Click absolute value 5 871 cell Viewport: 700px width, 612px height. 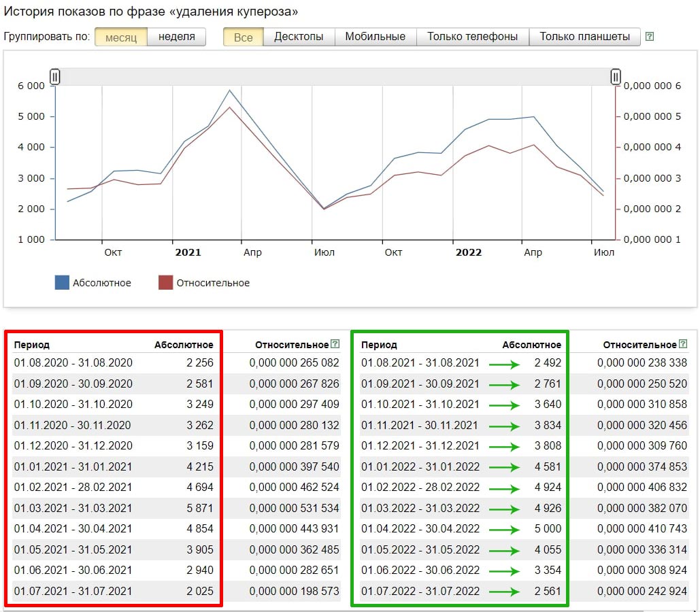tap(200, 508)
